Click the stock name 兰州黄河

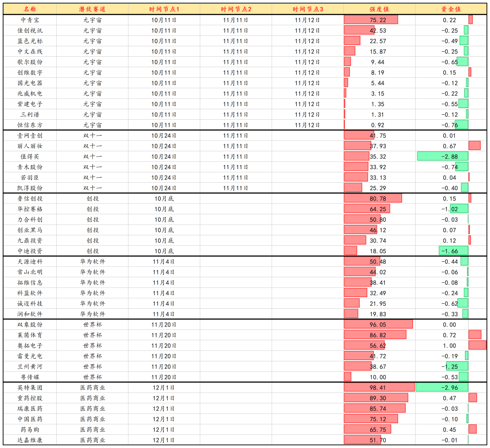[x=29, y=367]
